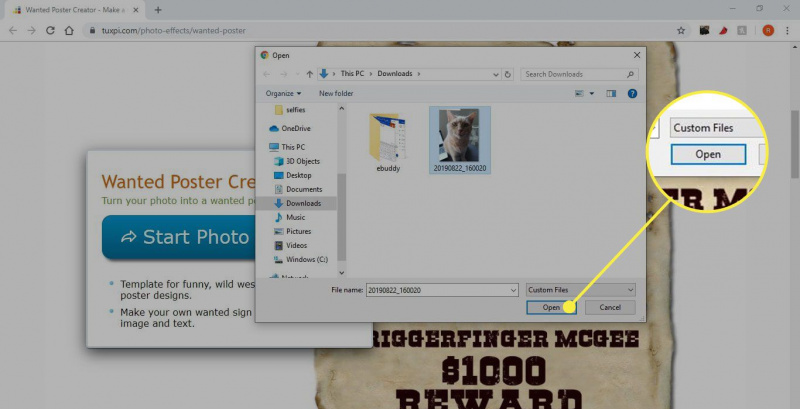This screenshot has height=409, width=800.
Task: Refresh the Downloads folder listing
Action: [508, 74]
